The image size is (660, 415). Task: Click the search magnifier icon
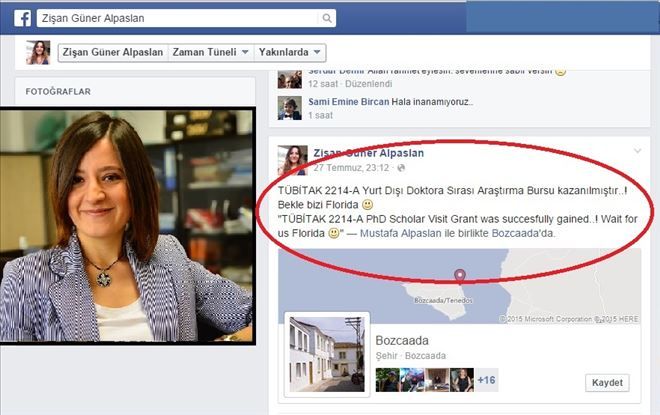tap(327, 18)
